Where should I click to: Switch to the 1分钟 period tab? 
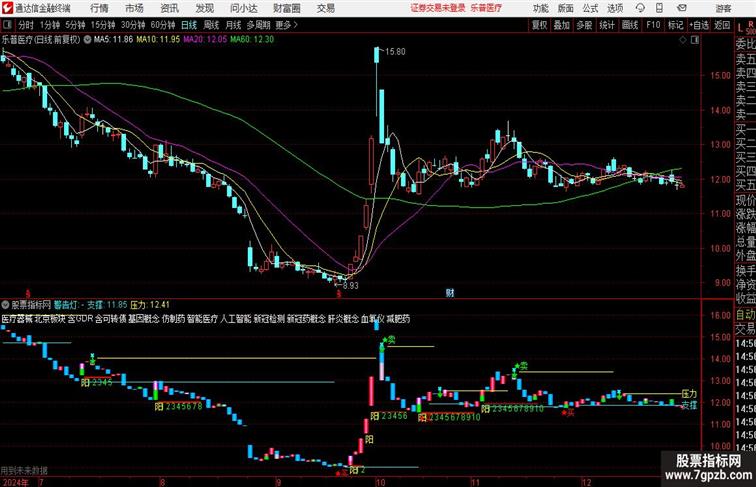pos(50,25)
